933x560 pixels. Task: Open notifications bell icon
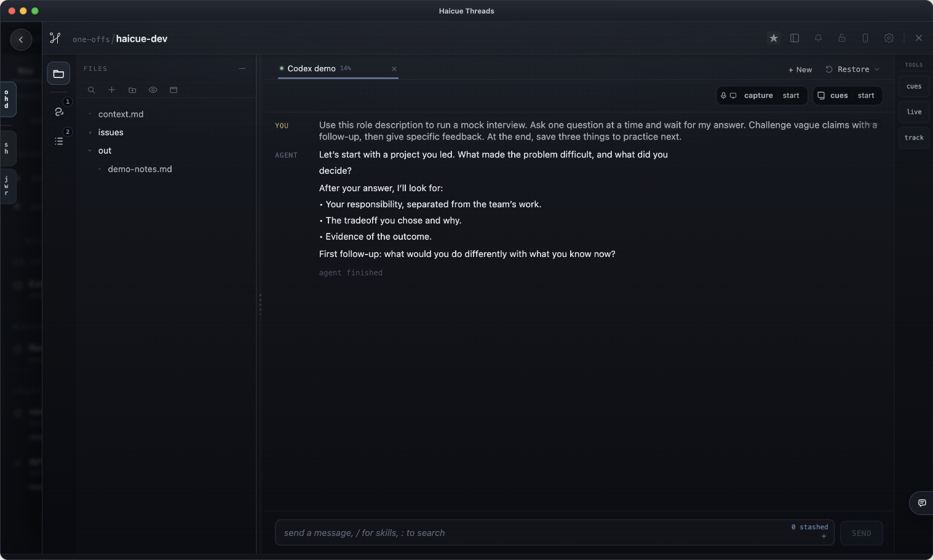click(818, 38)
